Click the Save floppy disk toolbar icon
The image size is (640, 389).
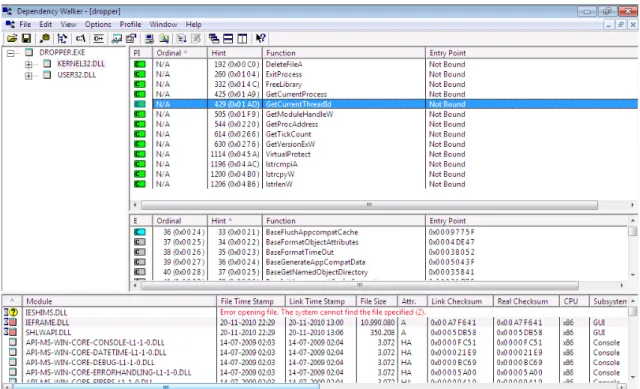click(x=27, y=38)
